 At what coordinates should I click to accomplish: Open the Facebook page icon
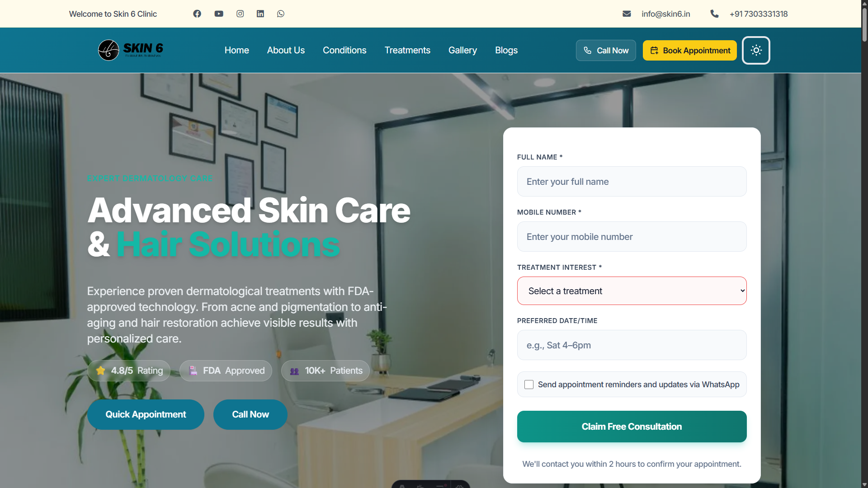click(x=197, y=14)
